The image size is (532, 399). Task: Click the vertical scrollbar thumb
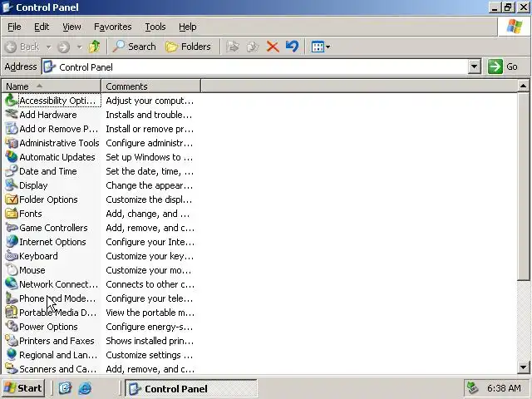(523, 186)
